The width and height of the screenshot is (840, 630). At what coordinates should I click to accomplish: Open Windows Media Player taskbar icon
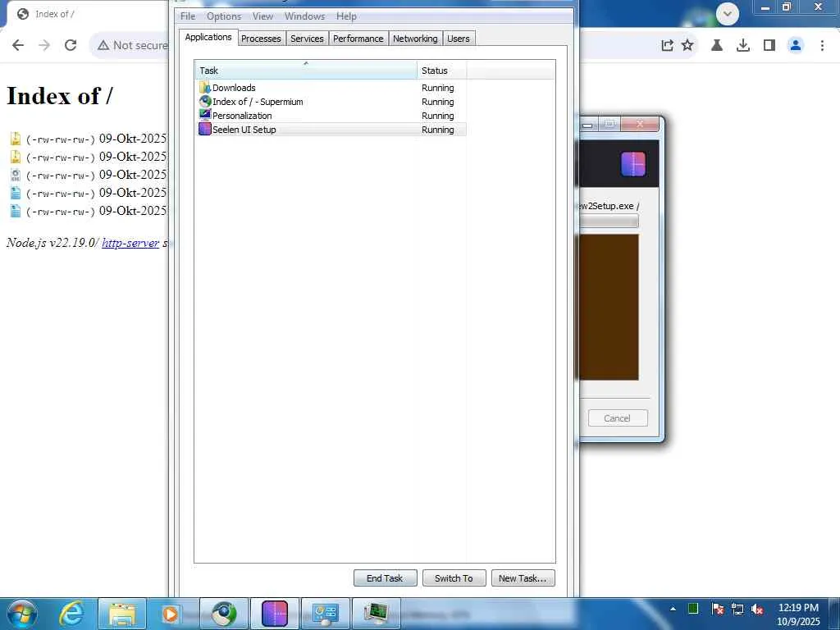pos(170,614)
